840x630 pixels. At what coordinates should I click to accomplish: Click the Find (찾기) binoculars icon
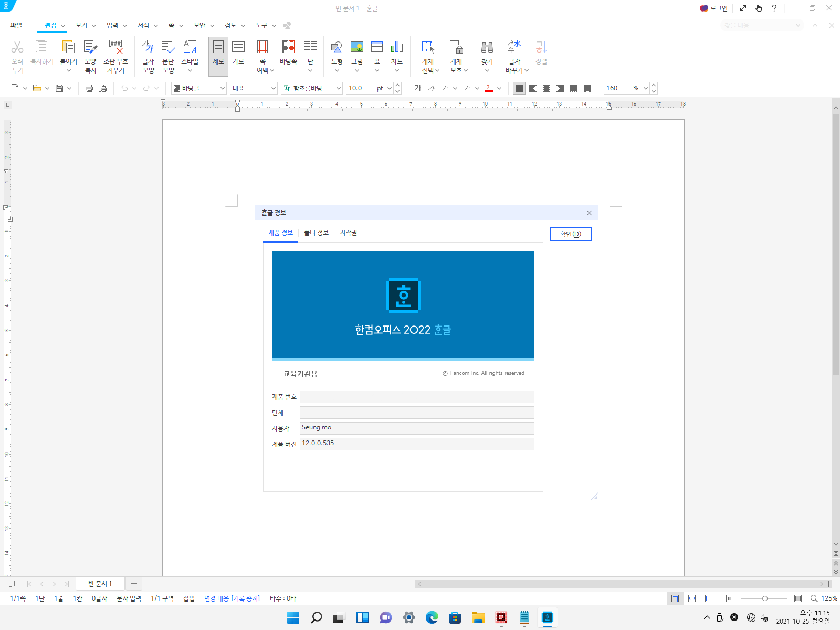(x=487, y=47)
